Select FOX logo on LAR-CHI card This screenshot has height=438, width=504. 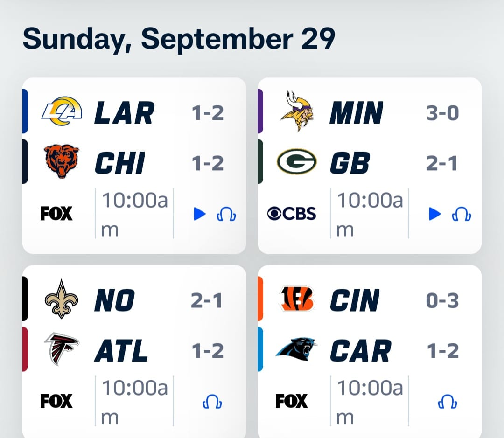click(56, 213)
